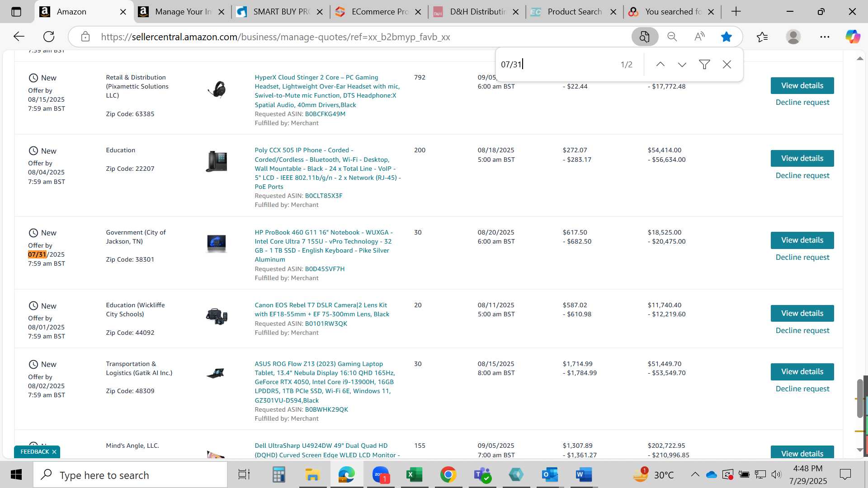The height and width of the screenshot is (488, 868).
Task: Open the Favorites list icon
Action: click(x=762, y=37)
